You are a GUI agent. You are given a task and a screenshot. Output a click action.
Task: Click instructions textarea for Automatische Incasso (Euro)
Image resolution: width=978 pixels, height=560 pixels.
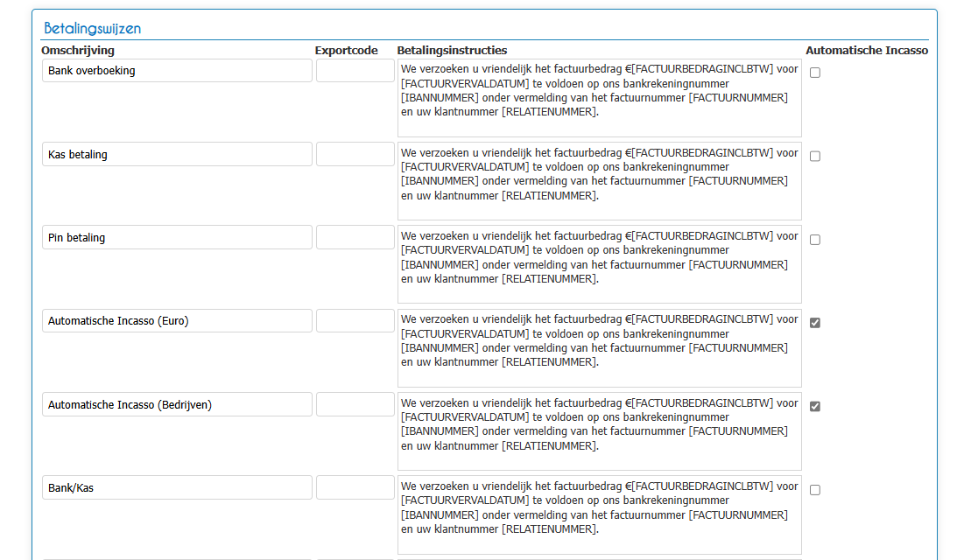600,348
